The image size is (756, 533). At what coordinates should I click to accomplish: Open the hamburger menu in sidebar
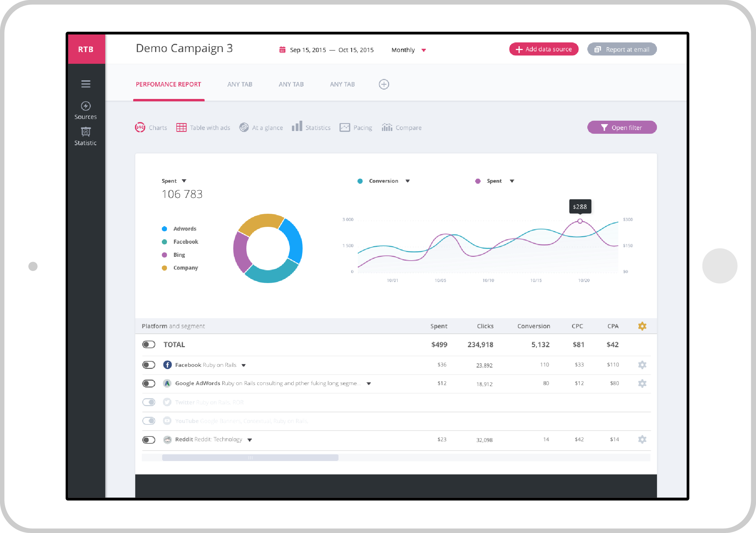(86, 84)
